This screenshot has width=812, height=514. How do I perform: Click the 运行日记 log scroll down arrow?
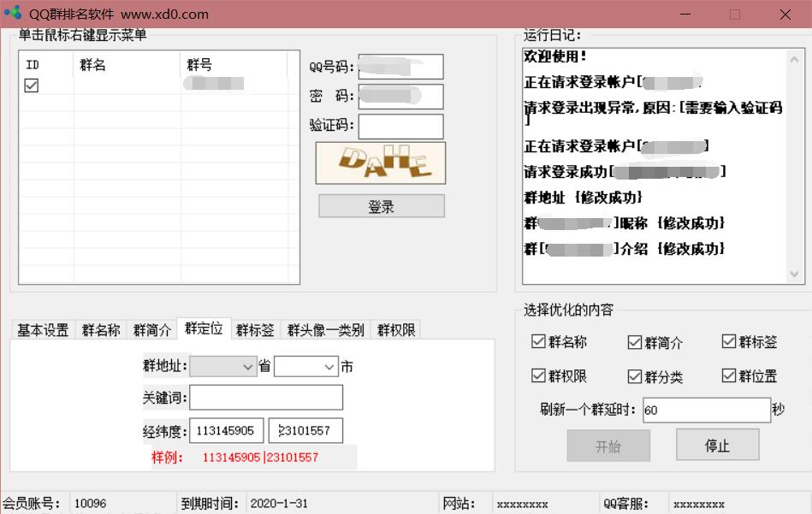[x=794, y=274]
